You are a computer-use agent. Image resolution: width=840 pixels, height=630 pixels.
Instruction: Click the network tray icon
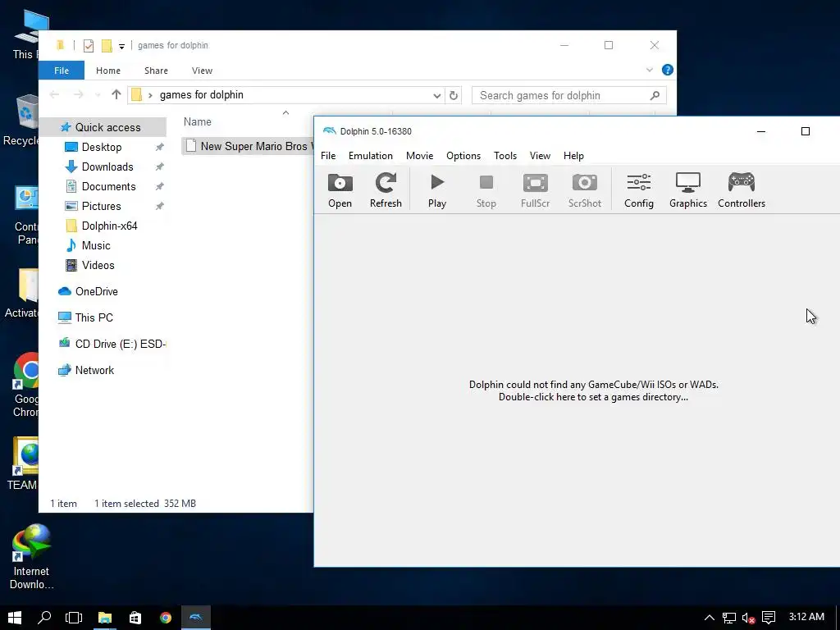[728, 619]
